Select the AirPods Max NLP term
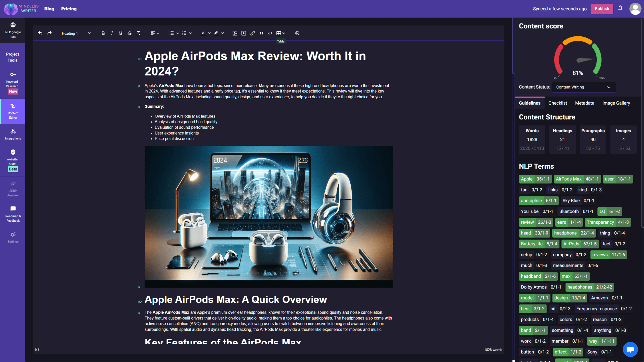Viewport: 644px width, 362px height. (577, 179)
